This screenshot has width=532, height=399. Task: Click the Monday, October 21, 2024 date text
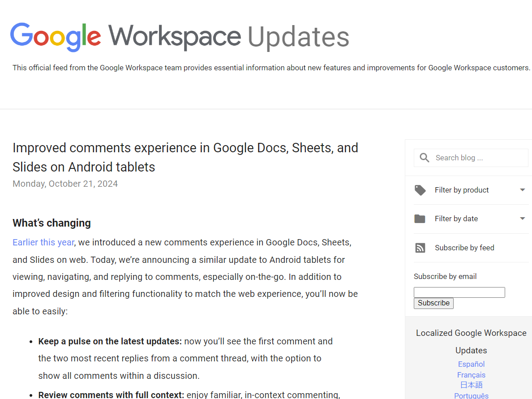(x=65, y=184)
